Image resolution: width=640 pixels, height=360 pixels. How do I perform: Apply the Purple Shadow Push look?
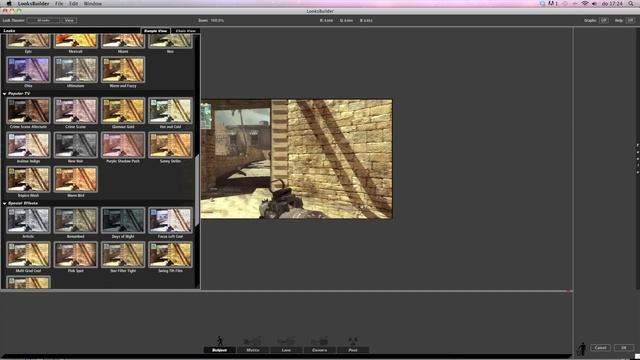pos(123,145)
